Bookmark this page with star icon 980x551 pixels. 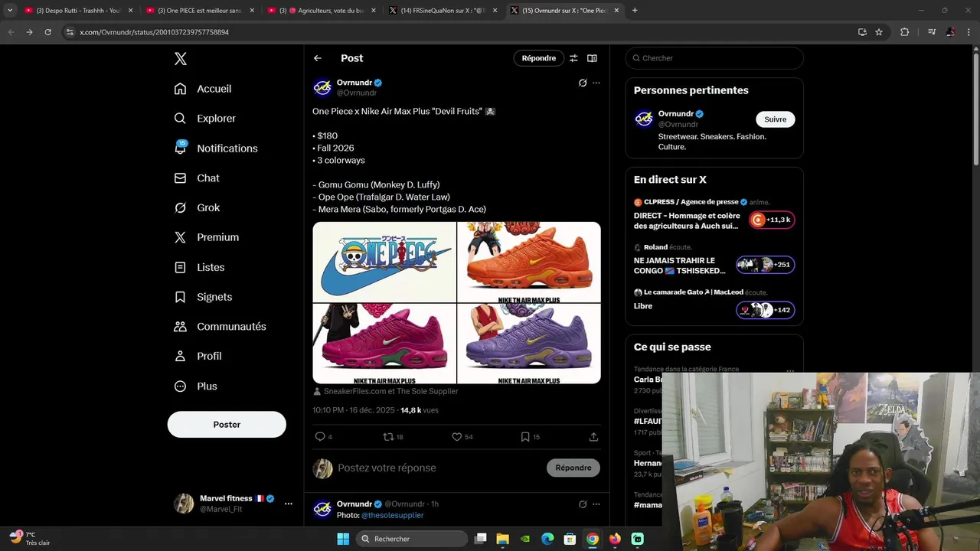879,32
